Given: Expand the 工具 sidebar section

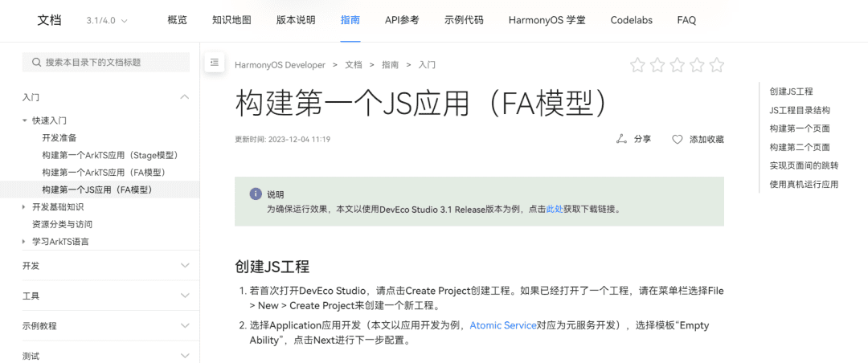Looking at the screenshot, I should [185, 296].
